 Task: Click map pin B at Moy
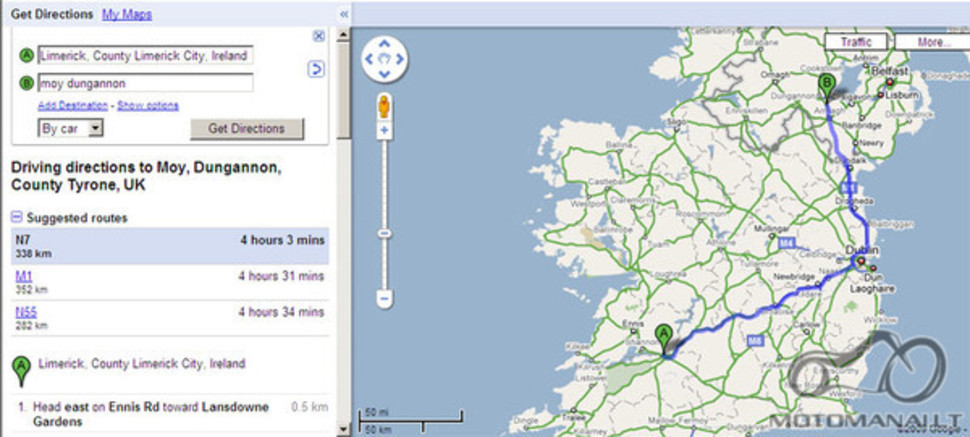click(826, 87)
